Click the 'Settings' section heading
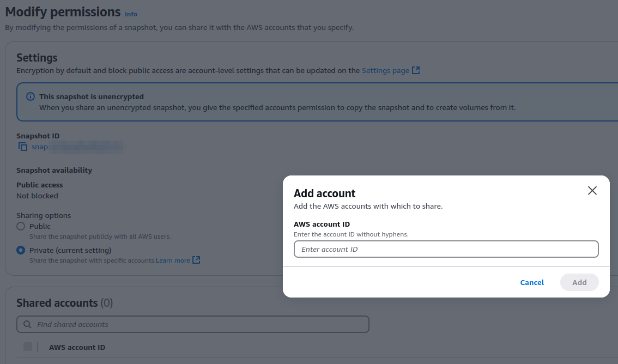Viewport: 618px width, 364px height. point(37,58)
